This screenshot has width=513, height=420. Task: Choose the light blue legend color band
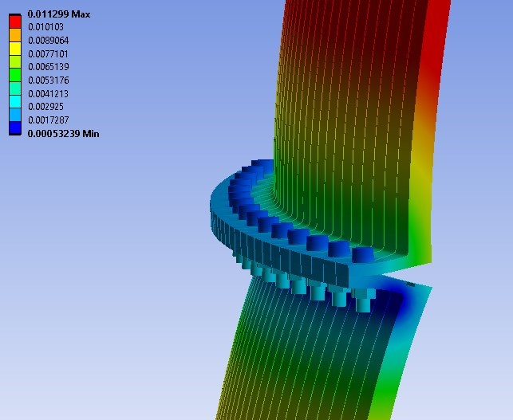point(15,115)
